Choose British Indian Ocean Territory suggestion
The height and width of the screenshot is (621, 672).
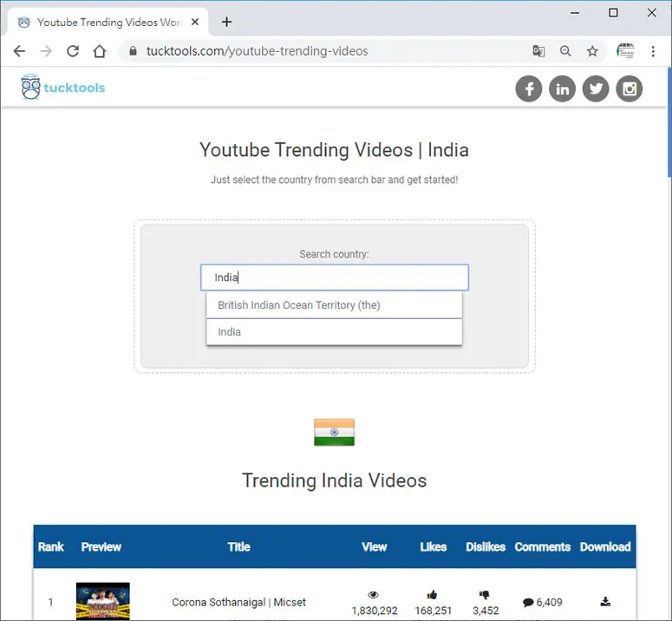pyautogui.click(x=334, y=305)
